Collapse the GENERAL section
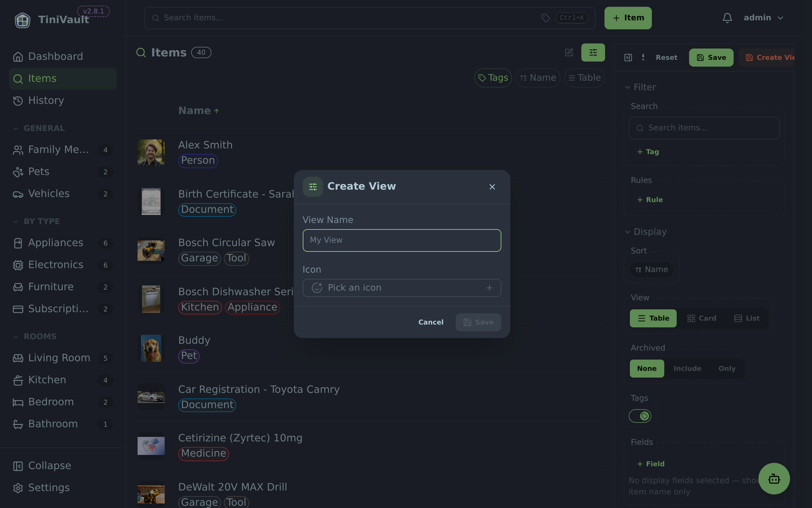Screen dimensions: 812x508 (39, 128)
